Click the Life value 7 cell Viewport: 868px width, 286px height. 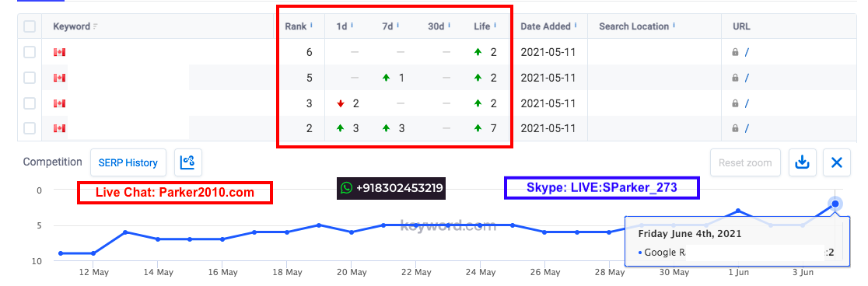pos(493,129)
